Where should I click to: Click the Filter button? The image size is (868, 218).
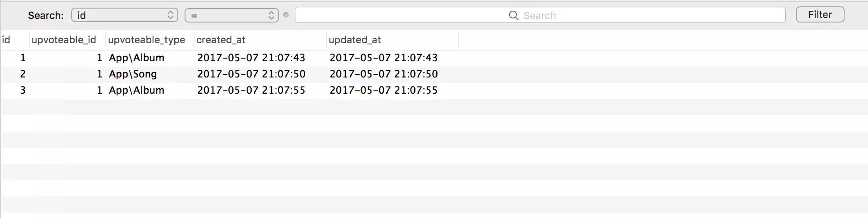pos(820,14)
